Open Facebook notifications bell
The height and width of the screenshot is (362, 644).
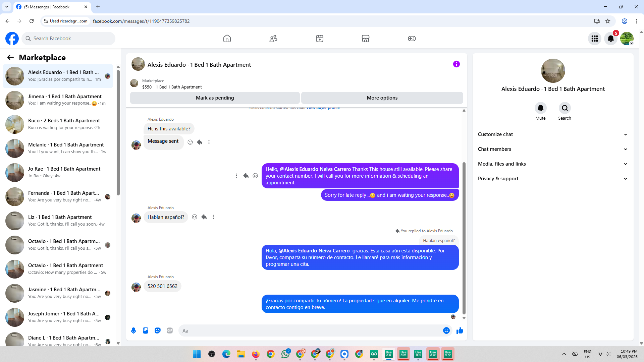(610, 39)
